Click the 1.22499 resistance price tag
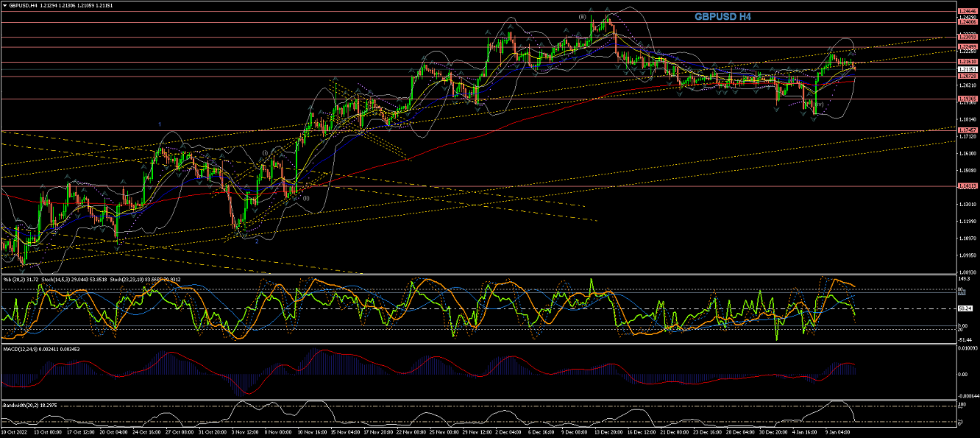The image size is (980, 438). point(967,47)
